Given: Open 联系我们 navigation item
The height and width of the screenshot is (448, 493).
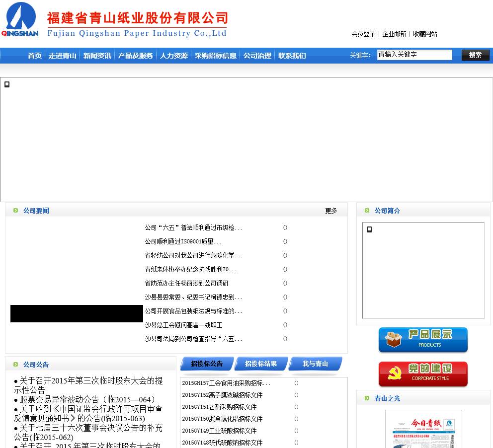Looking at the screenshot, I should (x=292, y=56).
